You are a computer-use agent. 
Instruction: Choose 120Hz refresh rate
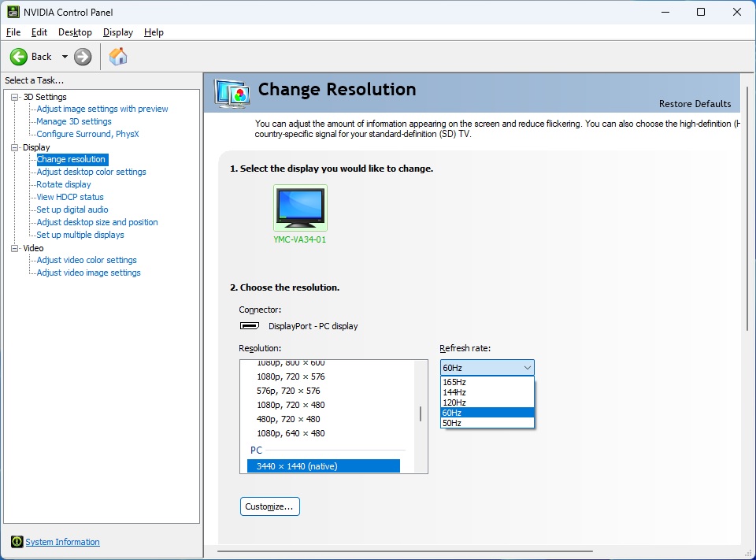(487, 402)
